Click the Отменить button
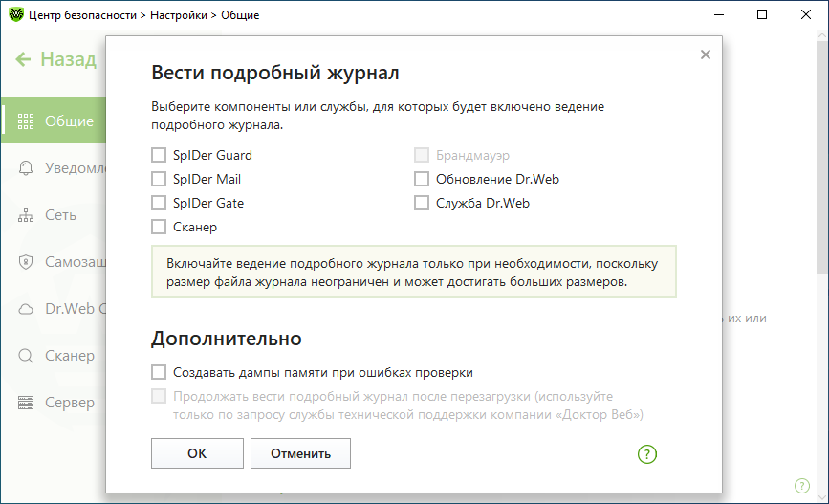The height and width of the screenshot is (504, 829). 300,453
